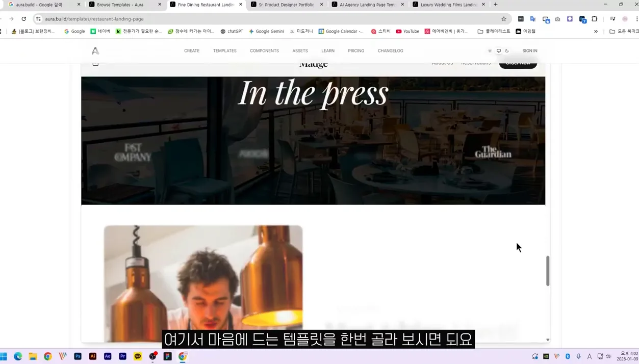Select the system theme monitor icon
639x364 pixels.
coord(498,50)
